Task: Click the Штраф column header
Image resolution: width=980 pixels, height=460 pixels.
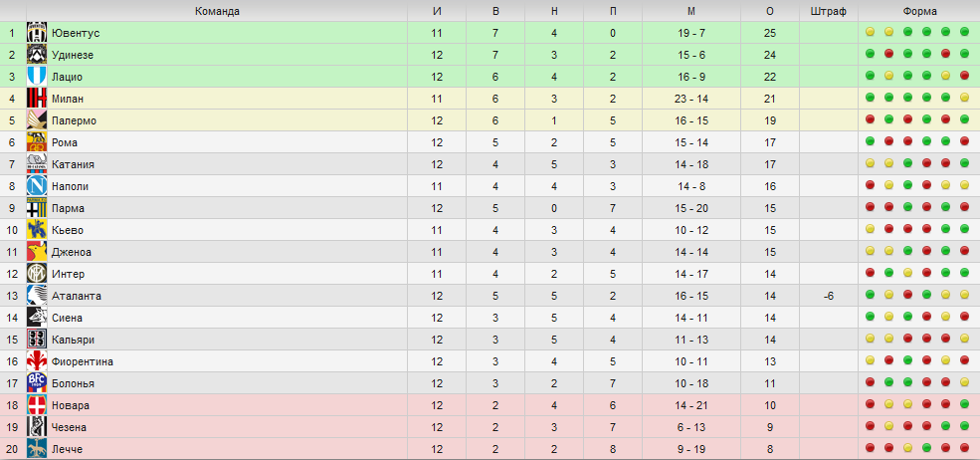Action: tap(829, 11)
